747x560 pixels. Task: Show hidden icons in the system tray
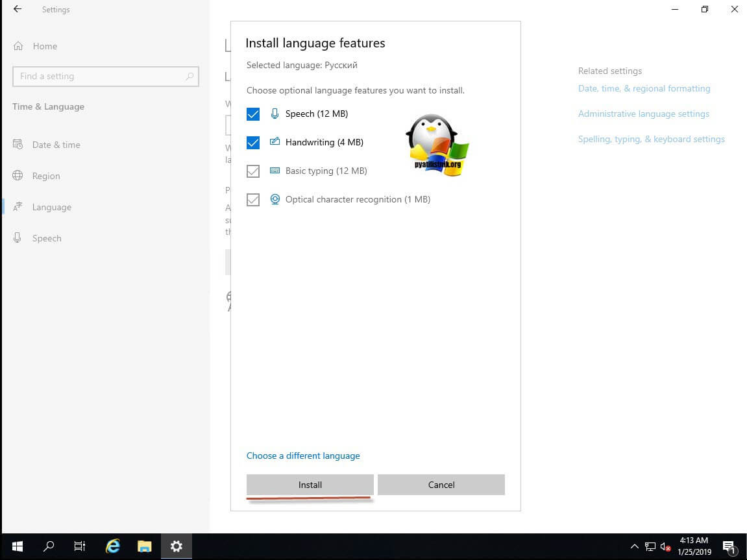pyautogui.click(x=634, y=546)
